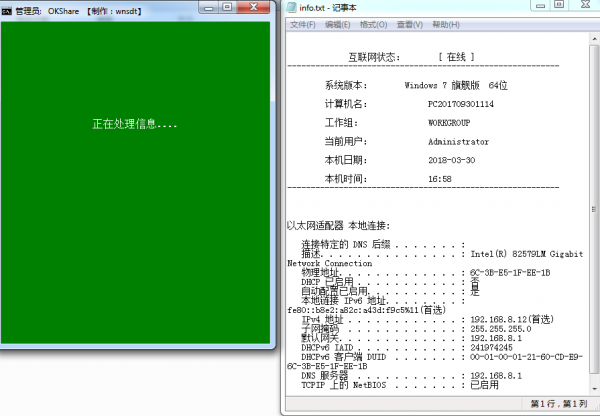The width and height of the screenshot is (600, 416).
Task: Maximize the OKShare console window
Action: pyautogui.click(x=227, y=7)
